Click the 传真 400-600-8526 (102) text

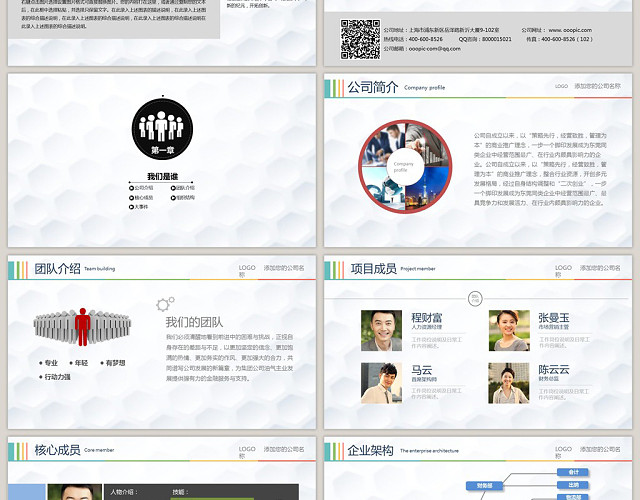(559, 39)
